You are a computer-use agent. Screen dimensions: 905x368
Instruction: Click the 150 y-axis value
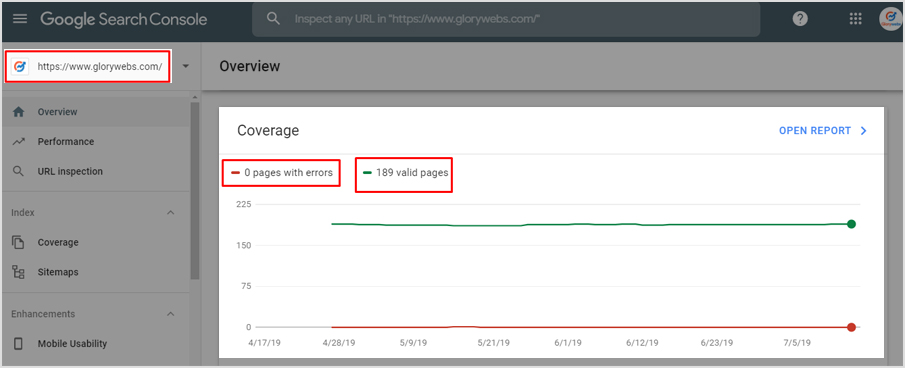point(243,245)
